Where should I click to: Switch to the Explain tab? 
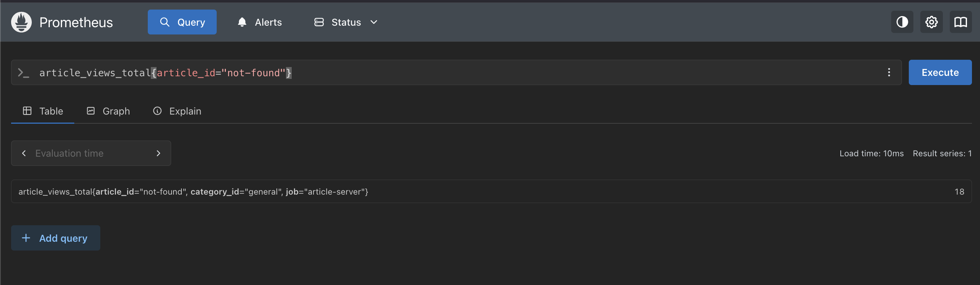[177, 111]
